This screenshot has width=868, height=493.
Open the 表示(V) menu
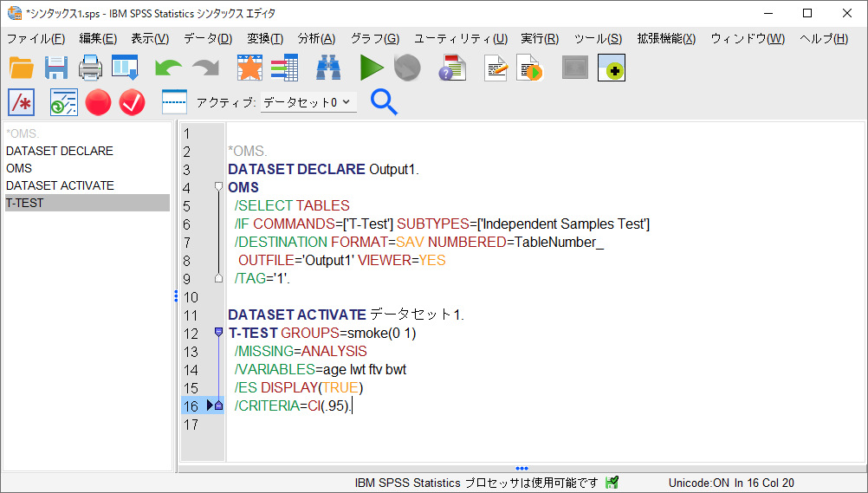[x=150, y=39]
